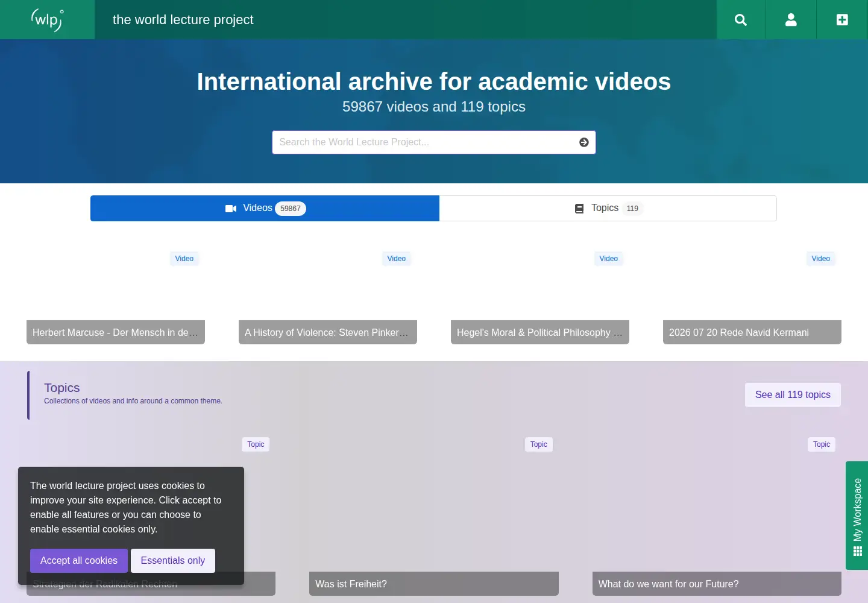Viewport: 868px width, 603px height.
Task: Click the Video badge above Navid Kermani card
Action: click(x=821, y=259)
